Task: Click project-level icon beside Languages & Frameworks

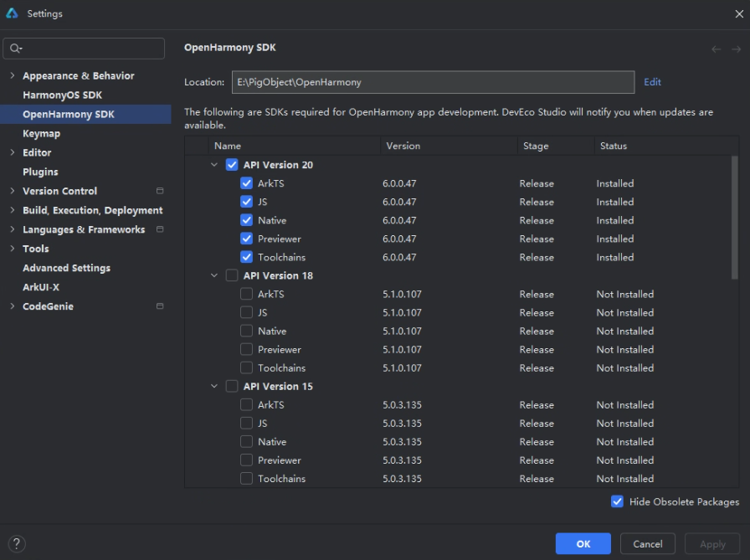Action: [x=160, y=229]
